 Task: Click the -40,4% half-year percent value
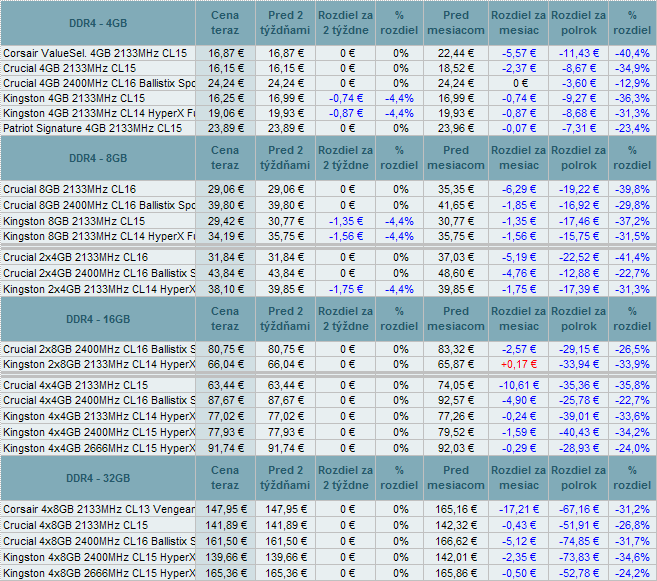(632, 53)
